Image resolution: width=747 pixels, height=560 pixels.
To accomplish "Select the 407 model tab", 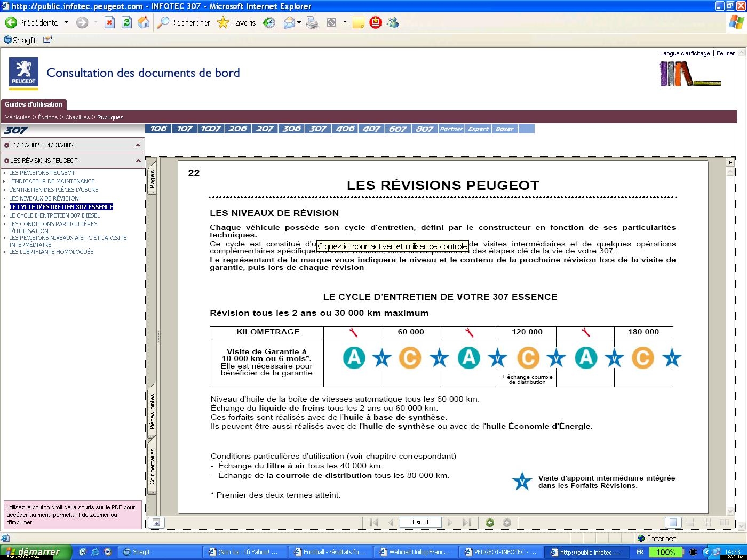I will [x=371, y=129].
